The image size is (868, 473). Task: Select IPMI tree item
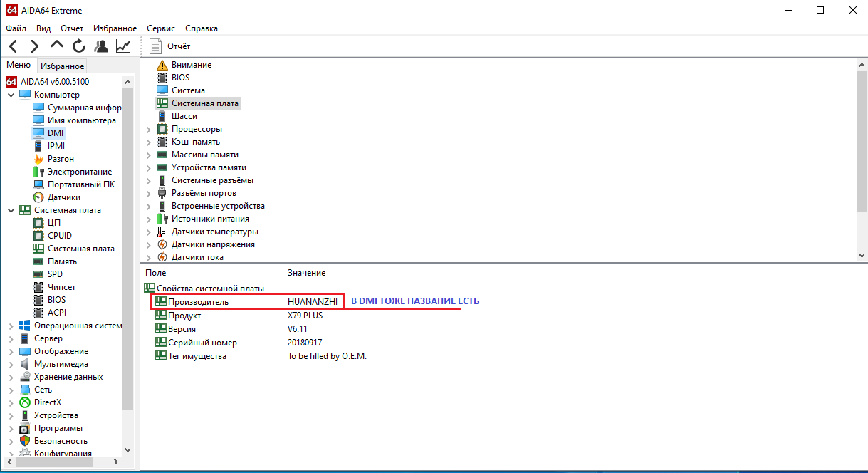click(x=56, y=146)
